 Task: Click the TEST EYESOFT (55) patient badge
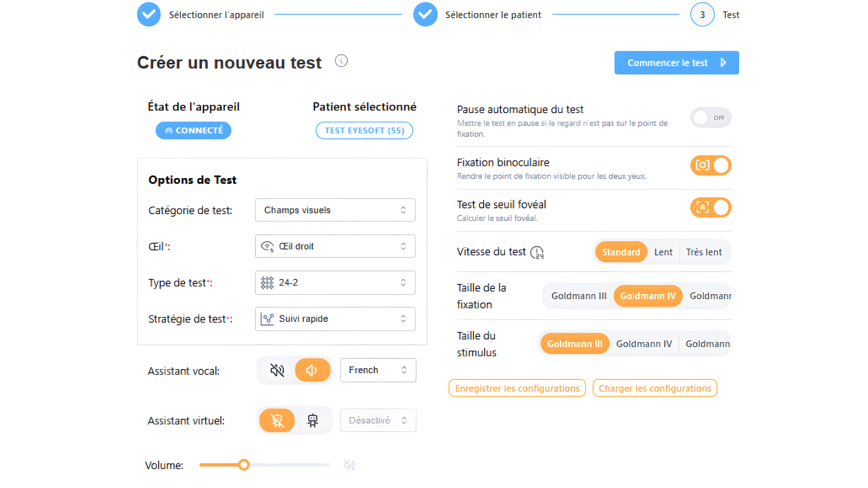coord(364,131)
